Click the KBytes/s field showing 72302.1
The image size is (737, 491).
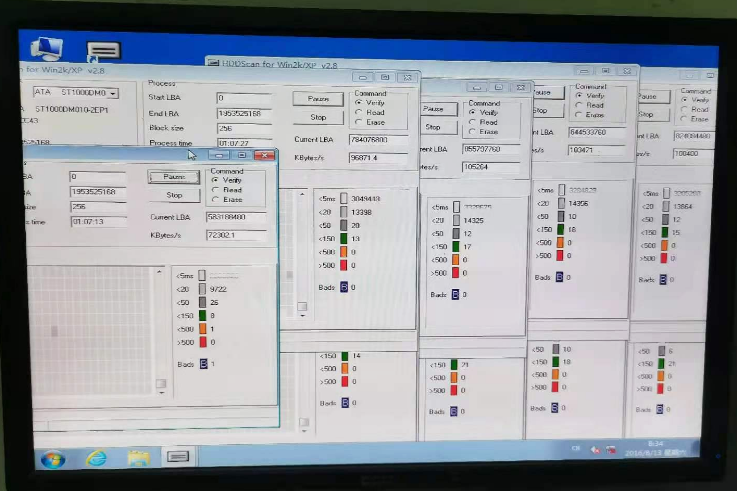236,235
